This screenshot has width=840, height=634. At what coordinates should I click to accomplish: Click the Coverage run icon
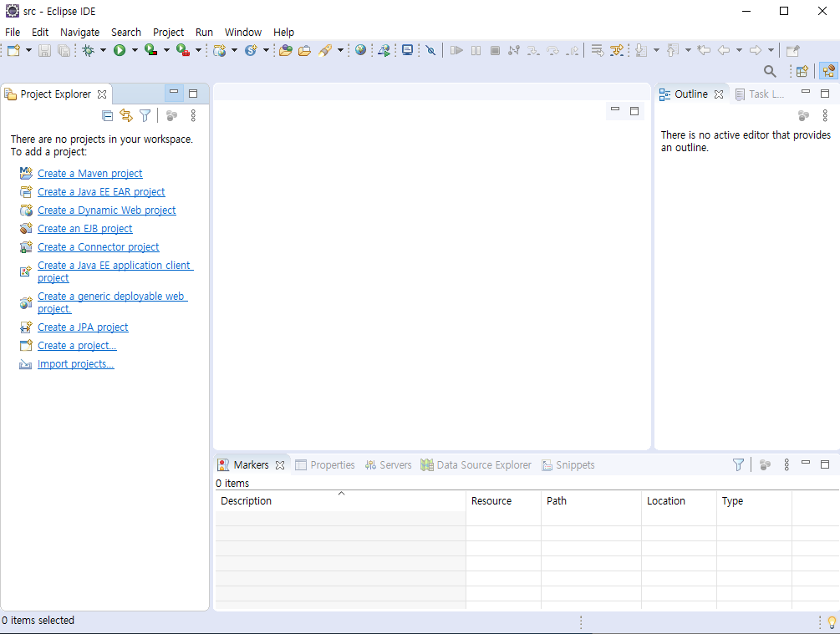(151, 50)
